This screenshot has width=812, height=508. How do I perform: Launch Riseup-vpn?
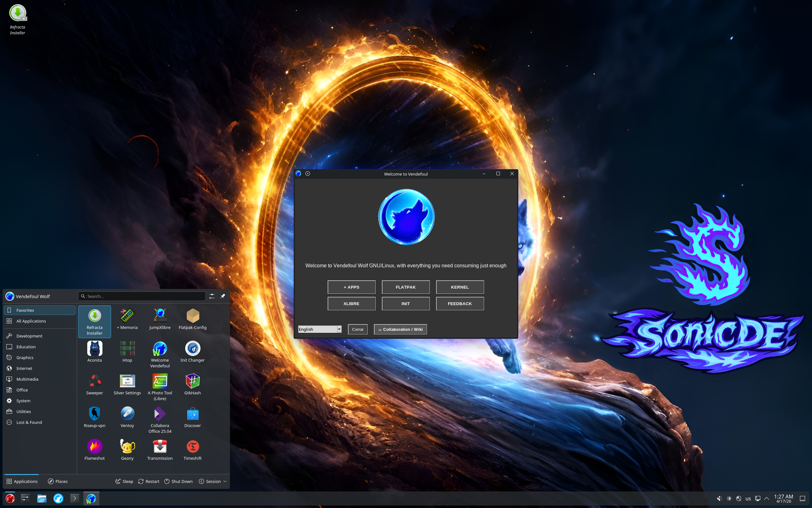click(95, 417)
